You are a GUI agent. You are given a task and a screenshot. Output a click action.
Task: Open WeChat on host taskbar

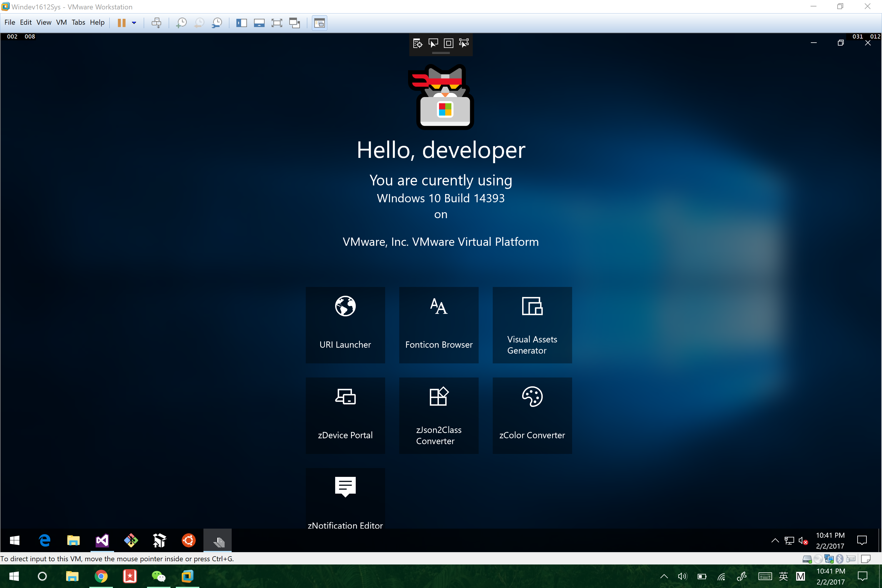pos(159,576)
